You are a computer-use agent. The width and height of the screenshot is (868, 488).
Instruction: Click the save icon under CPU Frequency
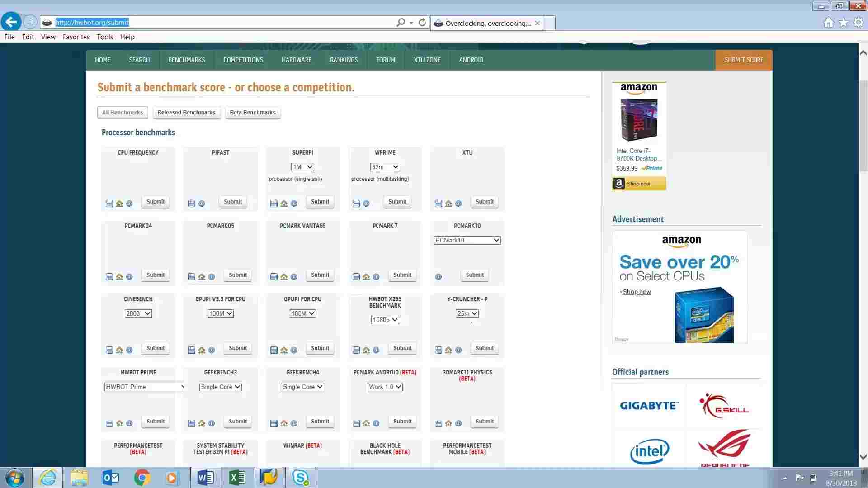(109, 204)
